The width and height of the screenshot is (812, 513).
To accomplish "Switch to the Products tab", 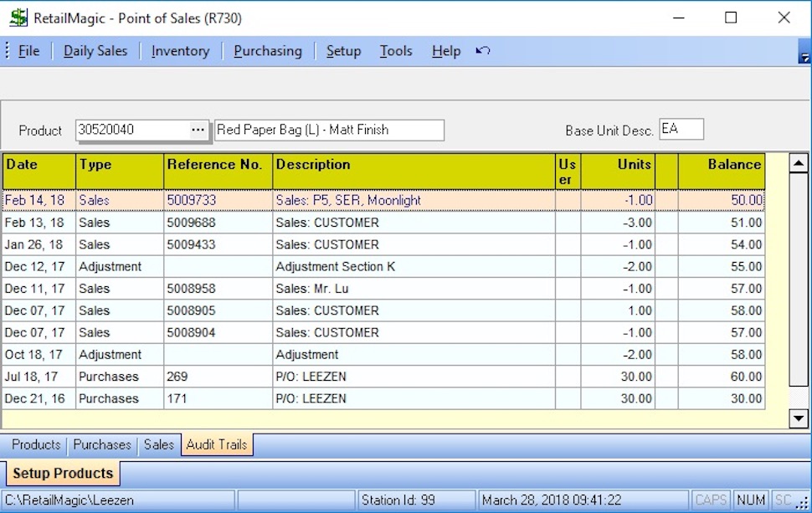I will 36,444.
